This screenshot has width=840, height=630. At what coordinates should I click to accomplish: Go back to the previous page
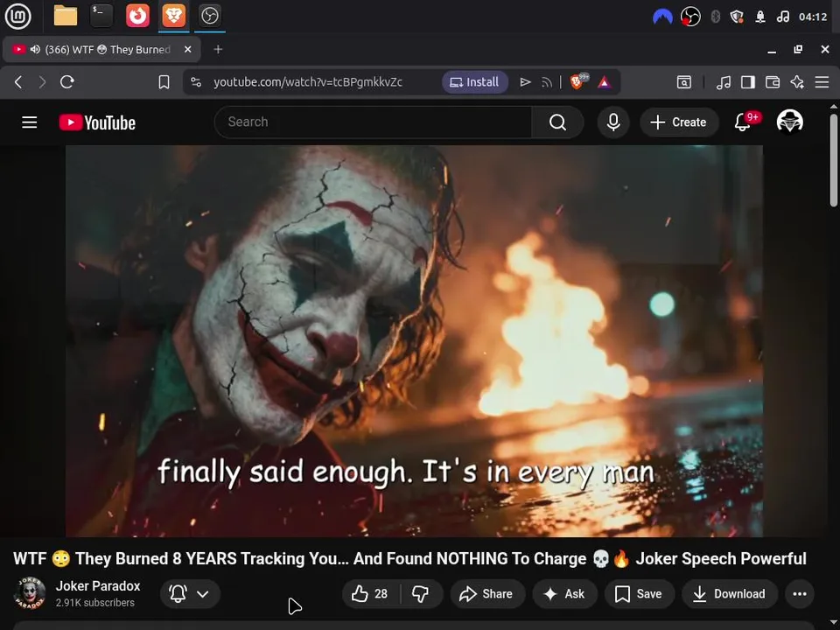coord(18,82)
